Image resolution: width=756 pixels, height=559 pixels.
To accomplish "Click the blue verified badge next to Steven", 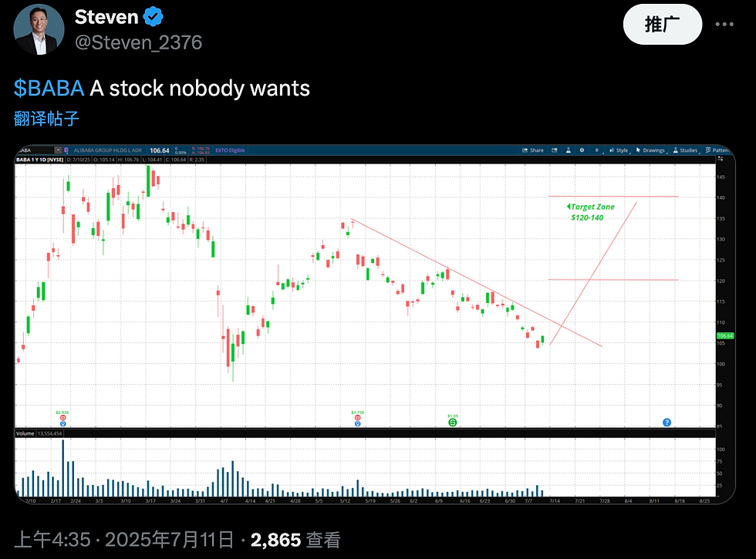I will click(x=154, y=17).
